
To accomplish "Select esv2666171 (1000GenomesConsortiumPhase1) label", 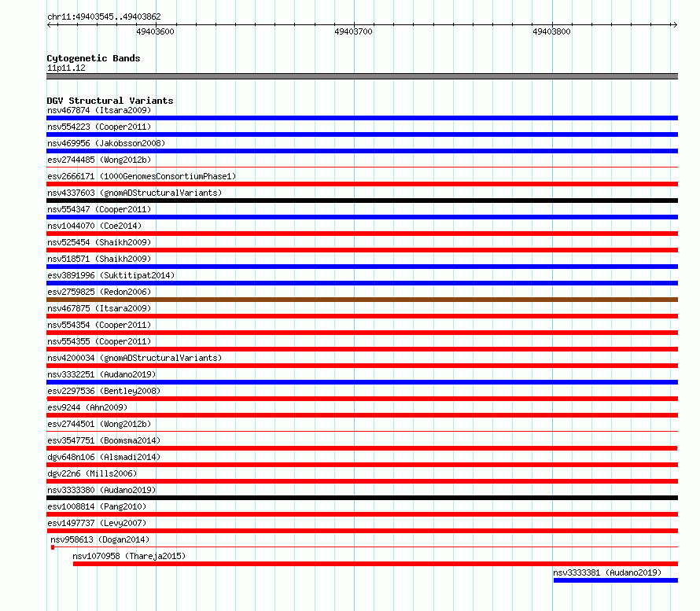I will pos(142,176).
